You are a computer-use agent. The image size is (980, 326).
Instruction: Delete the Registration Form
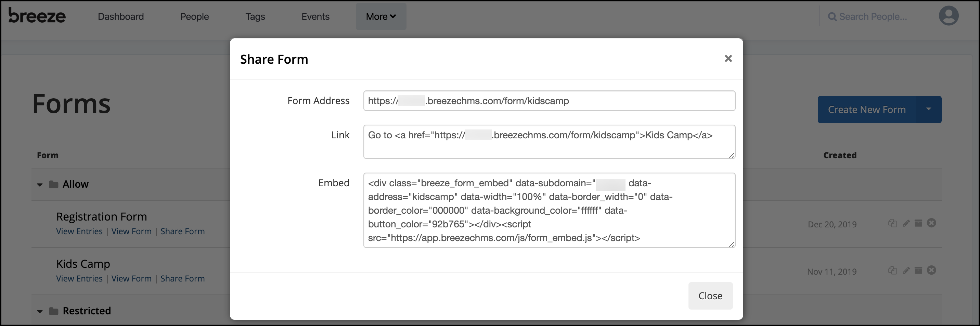[932, 223]
